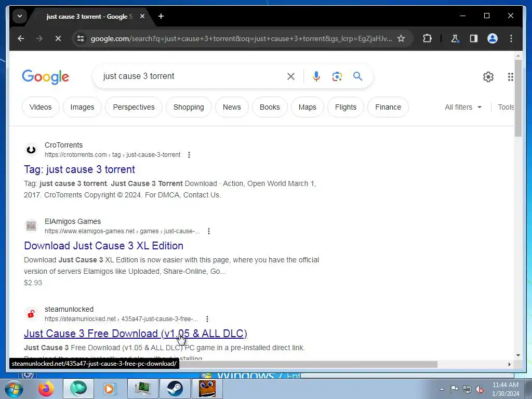This screenshot has height=399, width=532.
Task: Show hidden system tray icons
Action: click(442, 389)
